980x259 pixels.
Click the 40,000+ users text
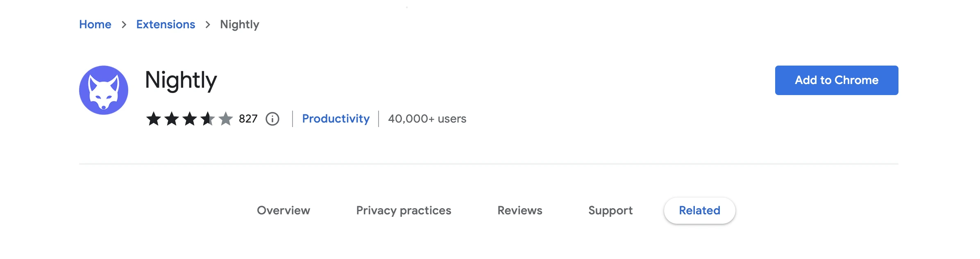427,119
